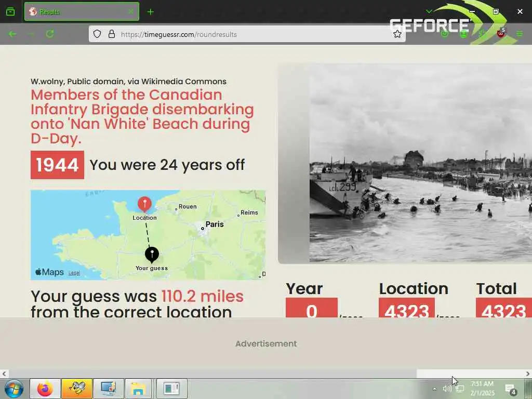This screenshot has width=532, height=399.
Task: Show hidden system tray icons arrow
Action: pos(434,389)
